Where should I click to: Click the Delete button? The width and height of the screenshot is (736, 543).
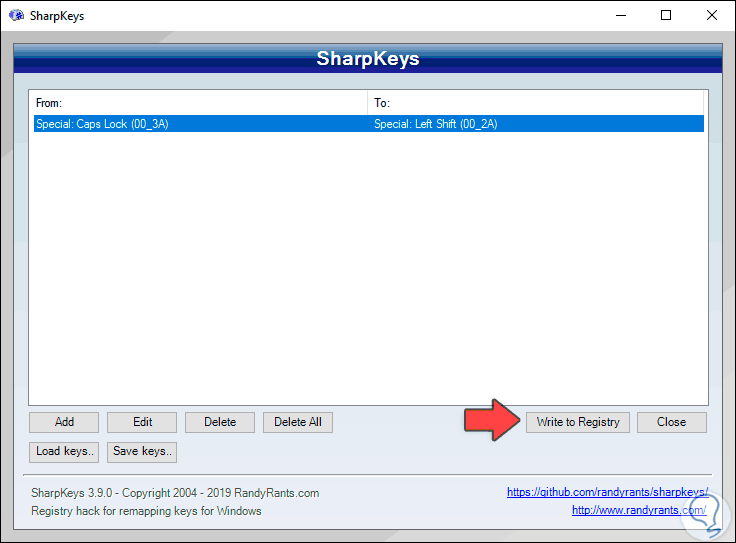[x=220, y=422]
